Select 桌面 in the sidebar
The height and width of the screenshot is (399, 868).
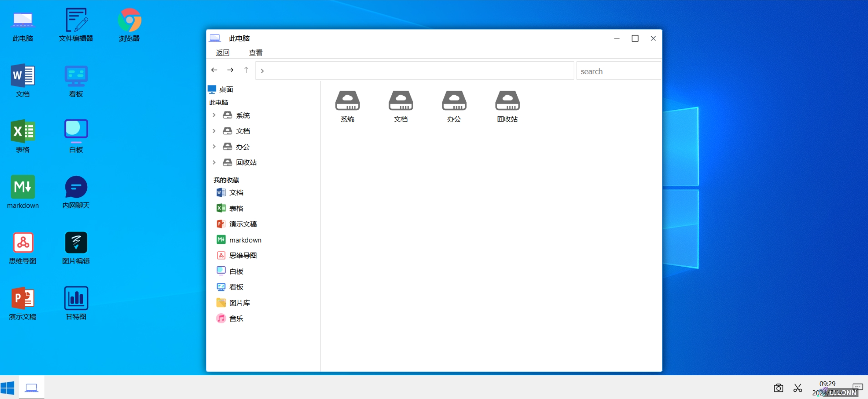221,89
